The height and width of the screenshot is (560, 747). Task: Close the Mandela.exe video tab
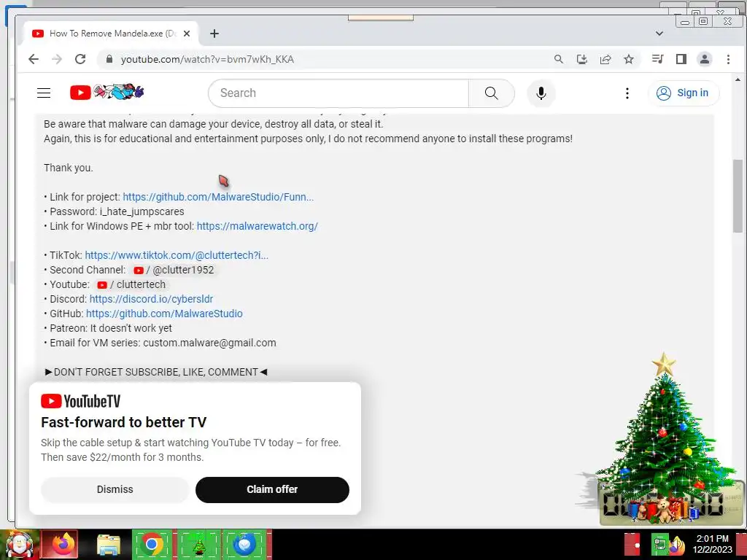(187, 34)
